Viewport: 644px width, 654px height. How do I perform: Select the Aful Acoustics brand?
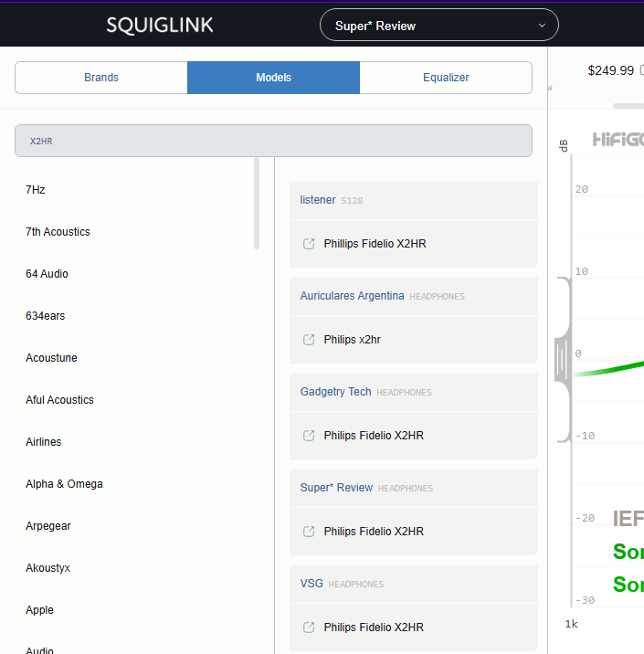[59, 400]
